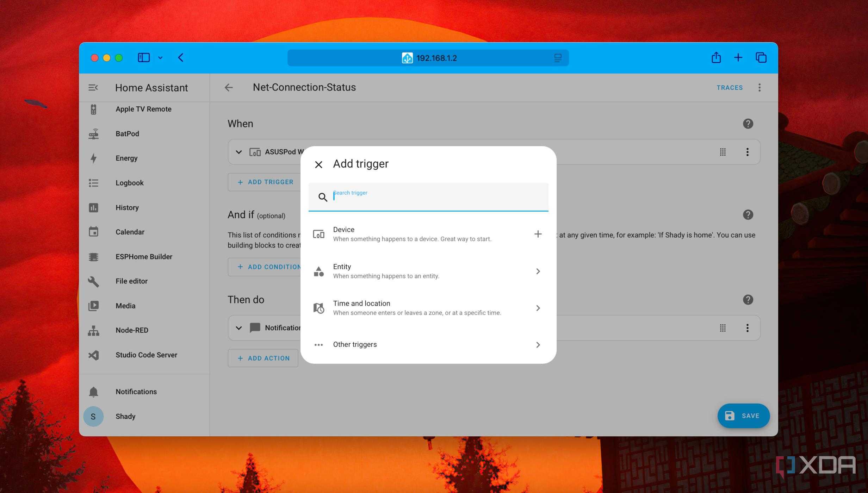The width and height of the screenshot is (868, 493).
Task: Click the chevron on the Entity row
Action: click(538, 271)
